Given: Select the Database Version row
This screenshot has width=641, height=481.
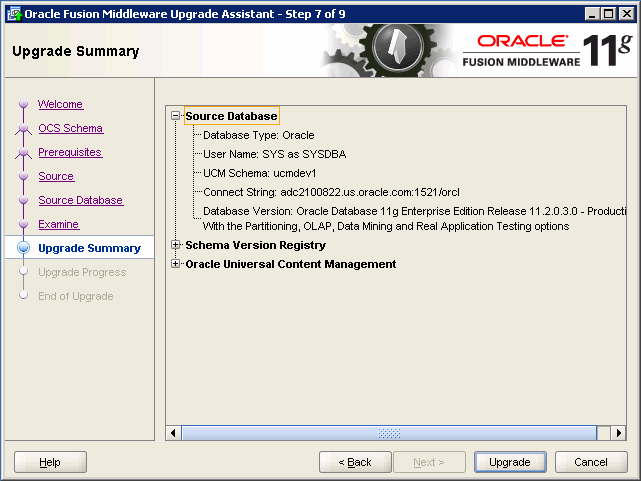Looking at the screenshot, I should (414, 219).
